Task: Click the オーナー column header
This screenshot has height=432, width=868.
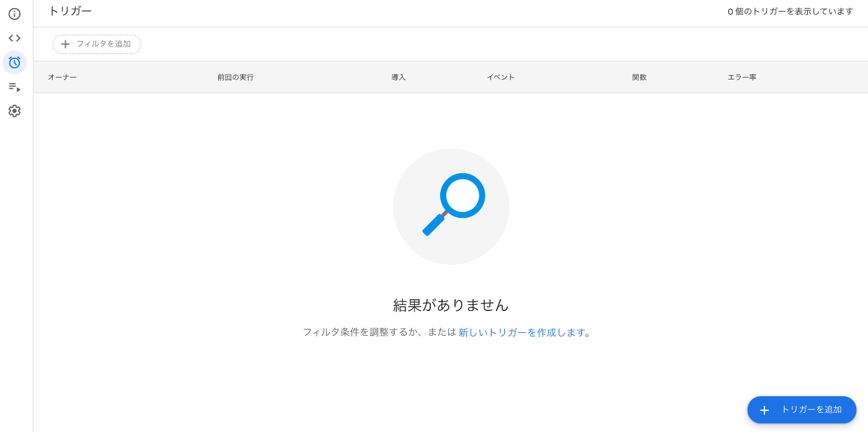Action: tap(63, 77)
